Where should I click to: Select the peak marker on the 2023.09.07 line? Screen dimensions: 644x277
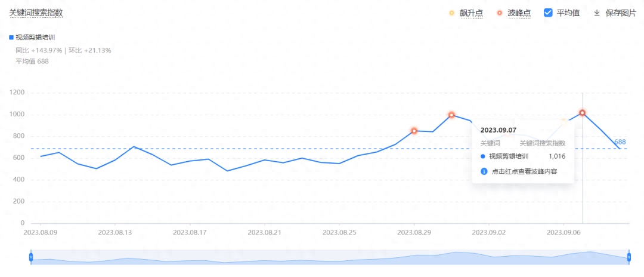tap(582, 113)
